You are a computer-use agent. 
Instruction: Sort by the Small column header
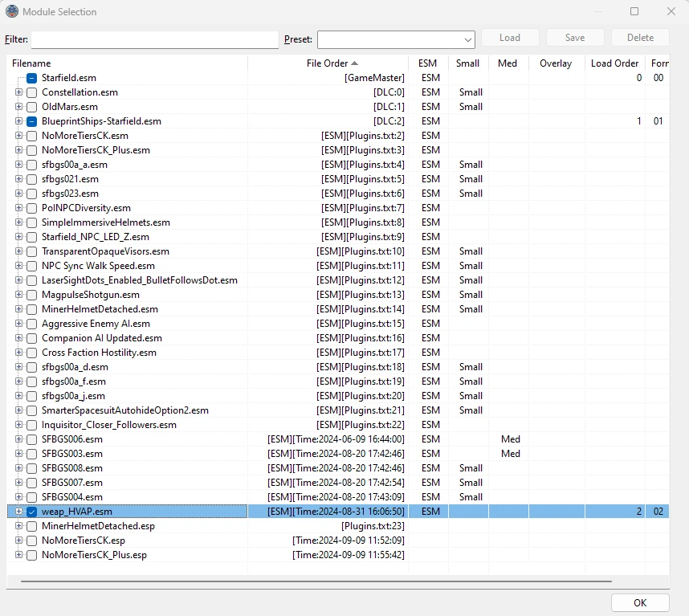tap(468, 63)
